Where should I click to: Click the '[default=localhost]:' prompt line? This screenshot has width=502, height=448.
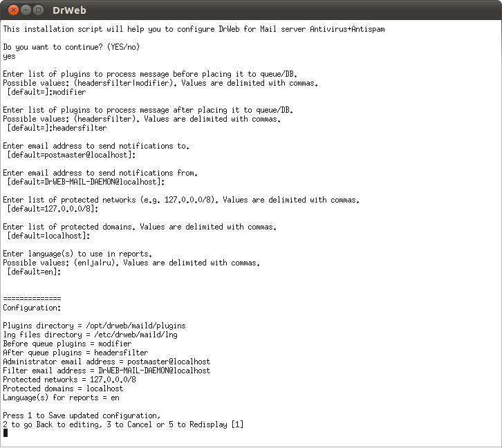pyautogui.click(x=48, y=236)
